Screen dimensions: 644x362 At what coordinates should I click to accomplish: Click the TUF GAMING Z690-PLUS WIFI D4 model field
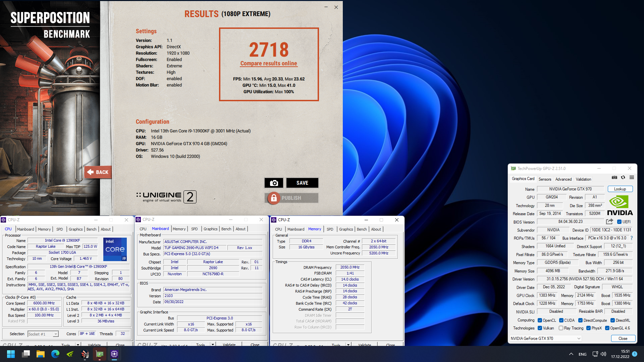coord(195,248)
